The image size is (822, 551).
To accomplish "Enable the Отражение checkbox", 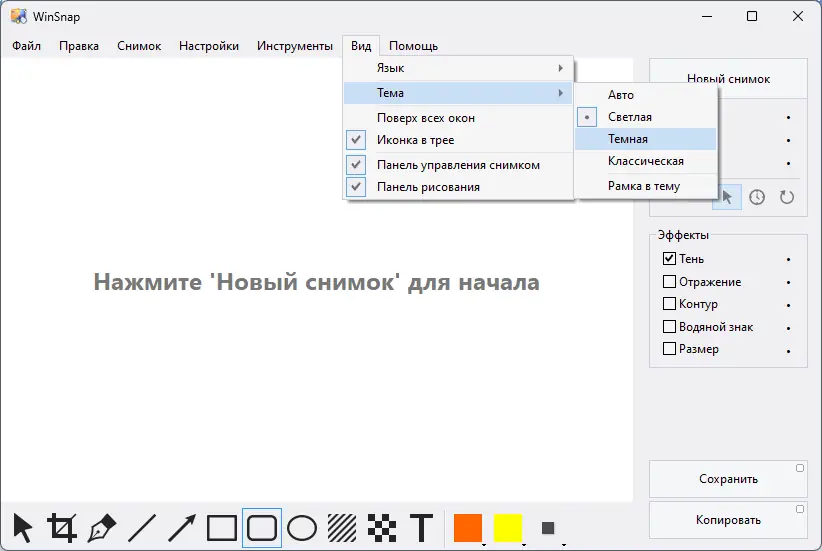I will tap(669, 282).
